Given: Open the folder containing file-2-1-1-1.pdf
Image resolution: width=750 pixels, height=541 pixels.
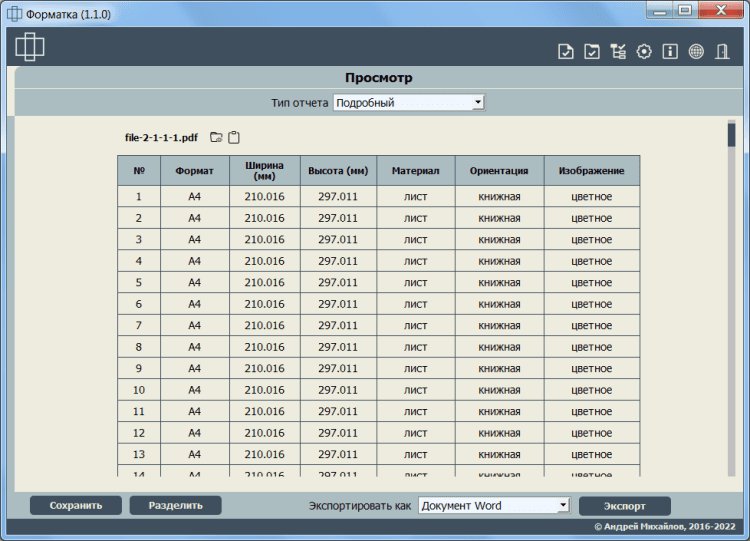Looking at the screenshot, I should [215, 138].
